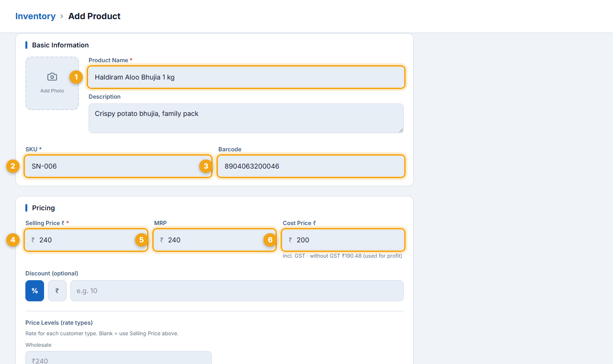Image resolution: width=613 pixels, height=364 pixels.
Task: Select rupee discount type
Action: [x=57, y=291]
